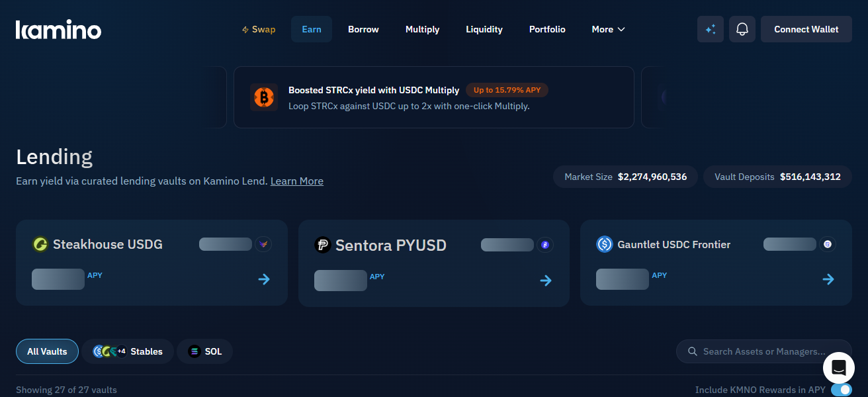The image size is (868, 397).
Task: Click the Gauntlet USDC Frontier token icon
Action: point(605,244)
